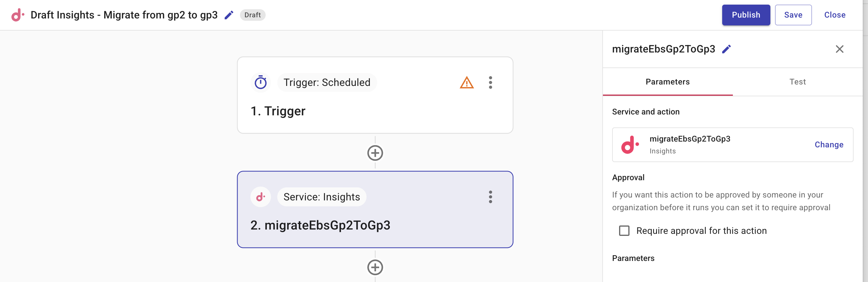
Task: Save the draft flow
Action: tap(793, 15)
